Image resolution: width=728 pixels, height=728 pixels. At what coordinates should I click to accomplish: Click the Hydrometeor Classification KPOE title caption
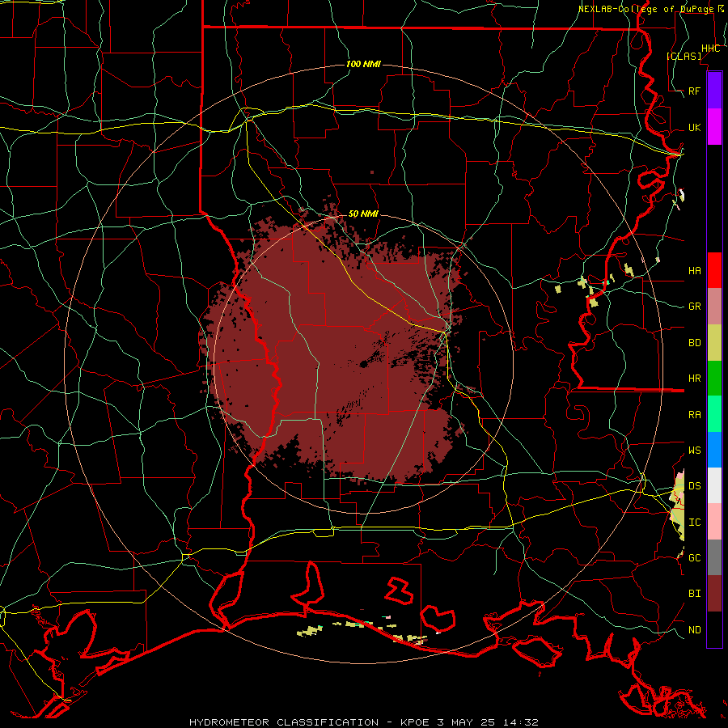[363, 722]
